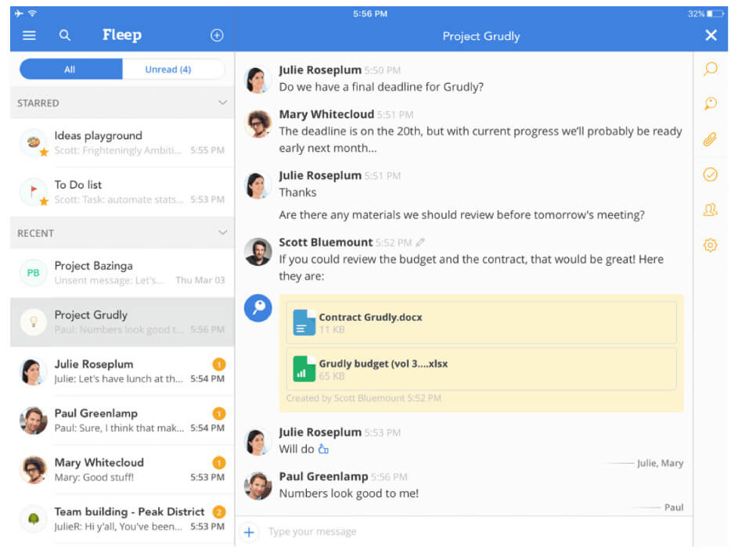
Task: Open To Do list conversation
Action: 122,192
